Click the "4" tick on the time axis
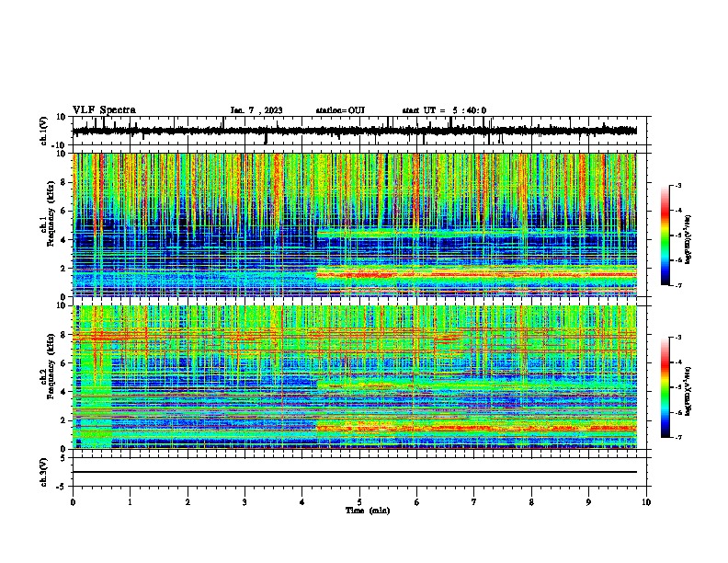The height and width of the screenshot is (563, 728). (x=302, y=502)
